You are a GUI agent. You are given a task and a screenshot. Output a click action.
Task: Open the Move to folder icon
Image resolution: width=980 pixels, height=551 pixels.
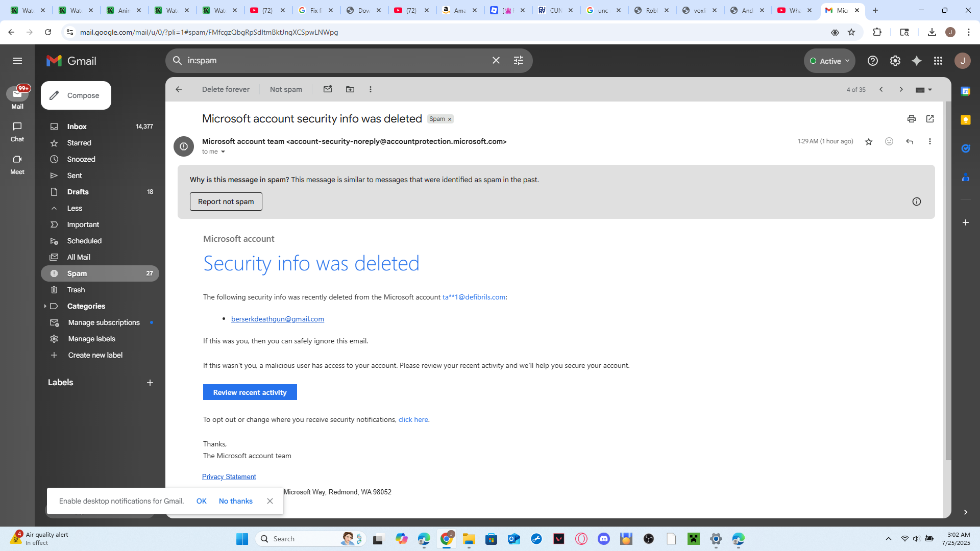(350, 89)
